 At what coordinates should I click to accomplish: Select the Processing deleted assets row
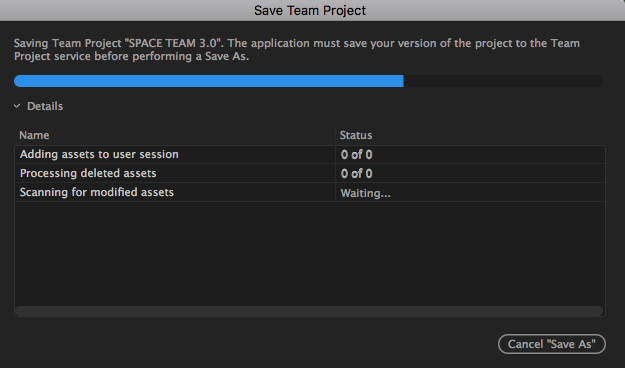click(310, 173)
